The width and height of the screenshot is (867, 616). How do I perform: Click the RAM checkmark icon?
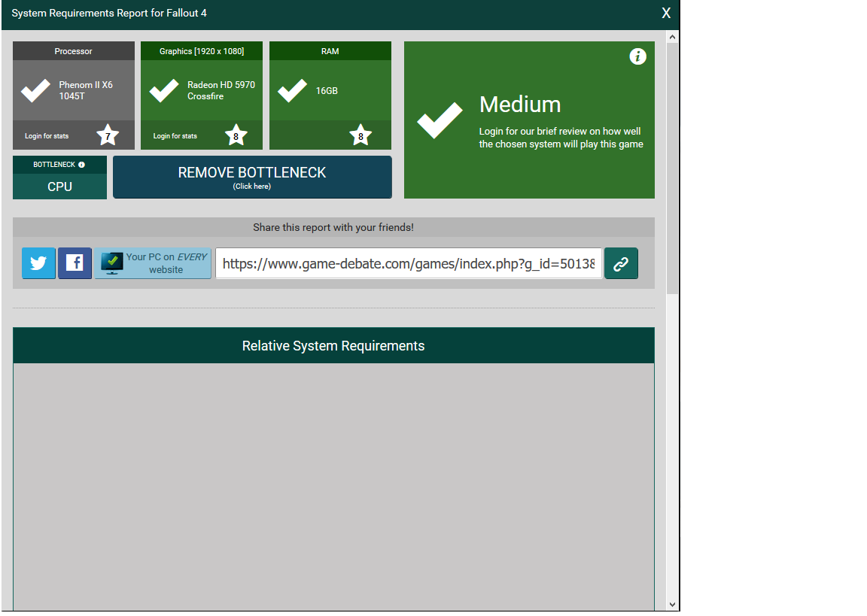coord(293,90)
